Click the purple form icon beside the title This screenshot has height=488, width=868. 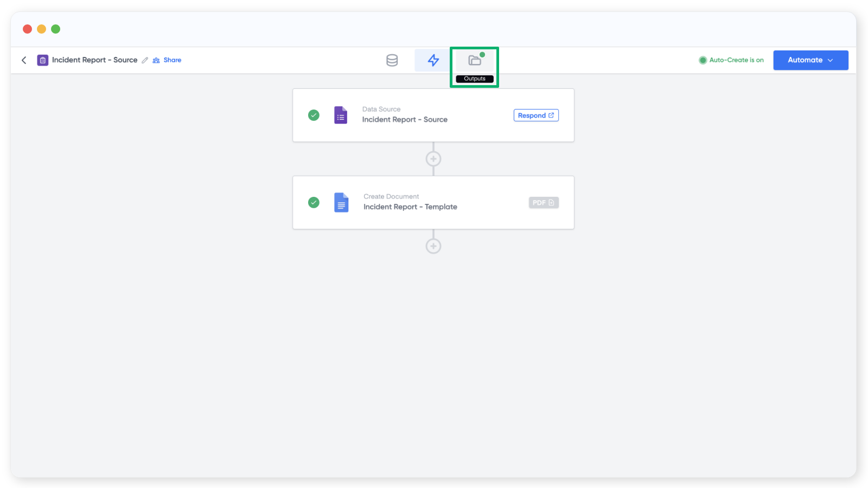pyautogui.click(x=42, y=60)
